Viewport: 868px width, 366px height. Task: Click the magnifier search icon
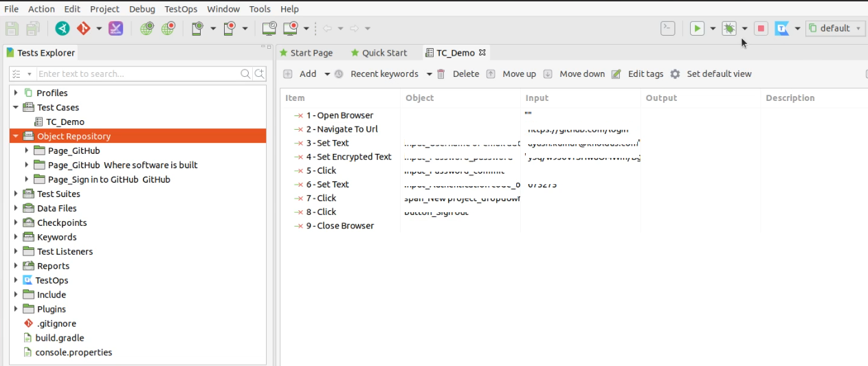(x=245, y=73)
